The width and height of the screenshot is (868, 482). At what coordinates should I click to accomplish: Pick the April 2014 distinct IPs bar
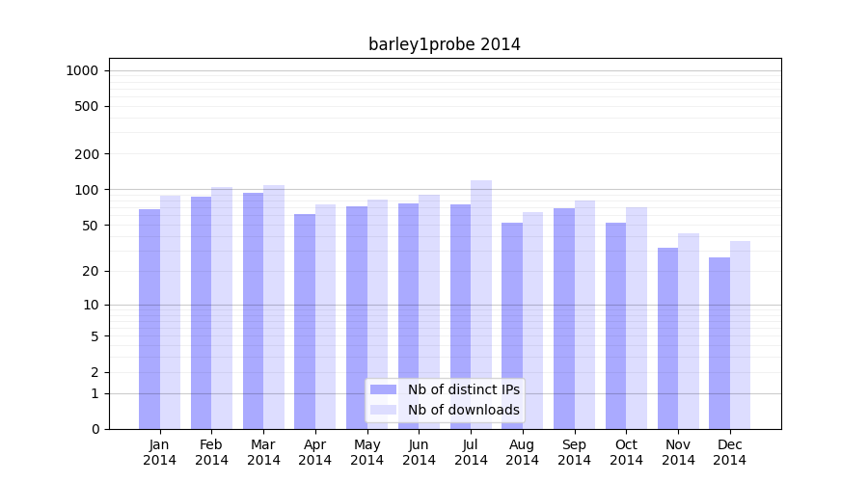pos(305,321)
